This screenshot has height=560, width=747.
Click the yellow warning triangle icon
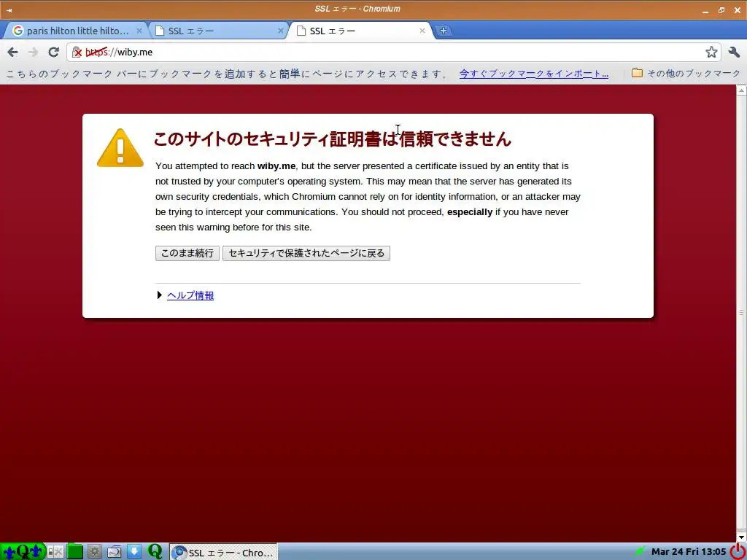pos(120,148)
